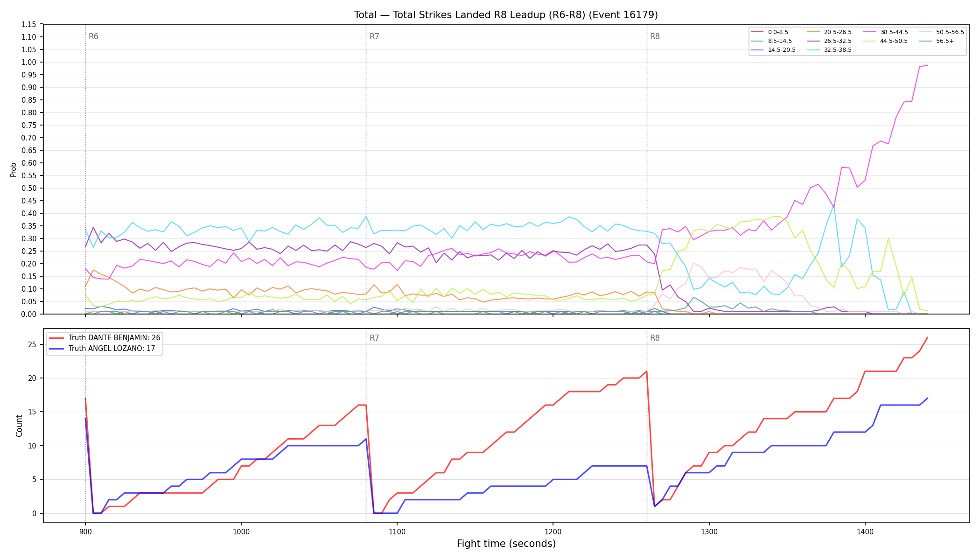Select the 38.5-44.5 legend entry
Image resolution: width=980 pixels, height=560 pixels.
[x=886, y=32]
